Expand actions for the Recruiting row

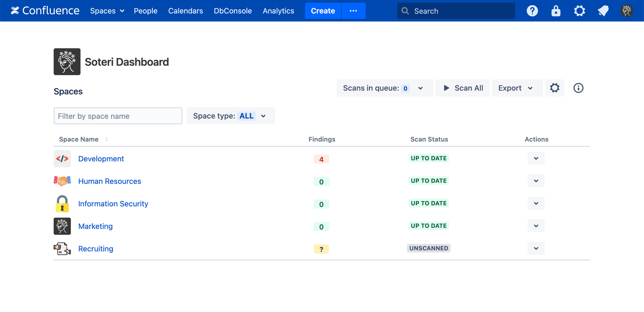click(536, 249)
